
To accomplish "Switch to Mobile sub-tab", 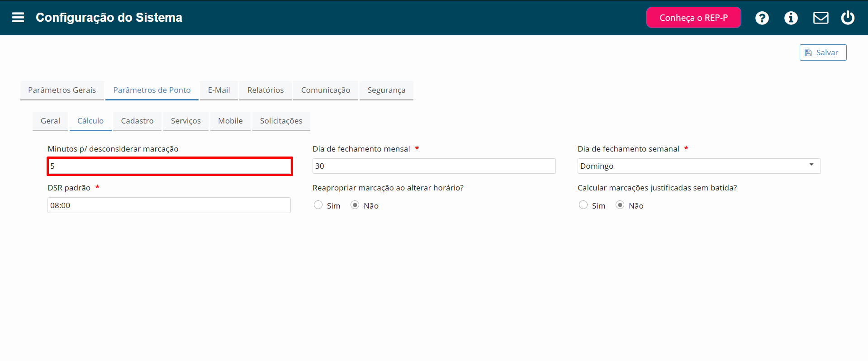I will (230, 121).
